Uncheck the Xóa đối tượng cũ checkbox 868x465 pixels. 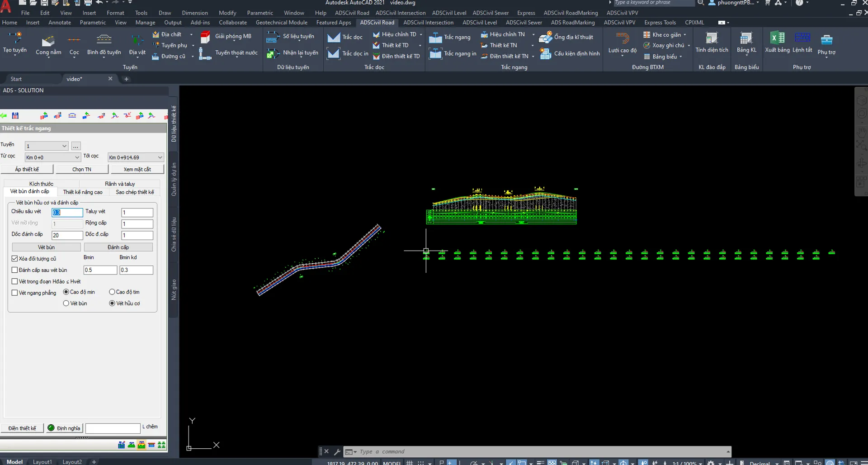(x=14, y=259)
